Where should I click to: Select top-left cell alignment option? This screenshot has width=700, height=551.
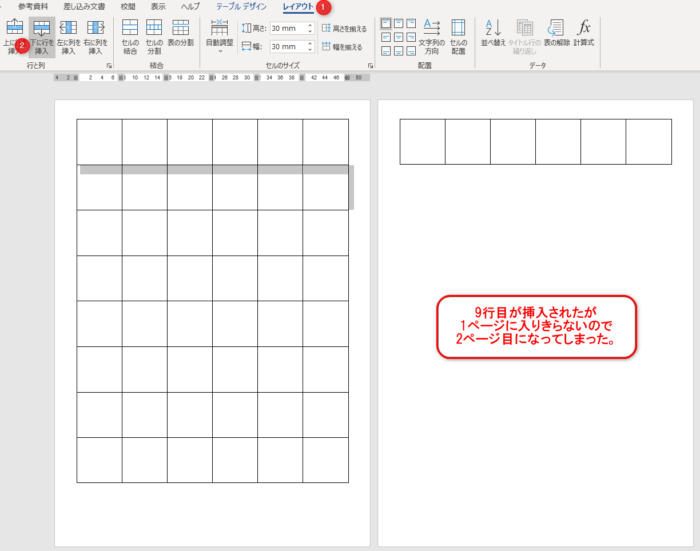point(386,24)
